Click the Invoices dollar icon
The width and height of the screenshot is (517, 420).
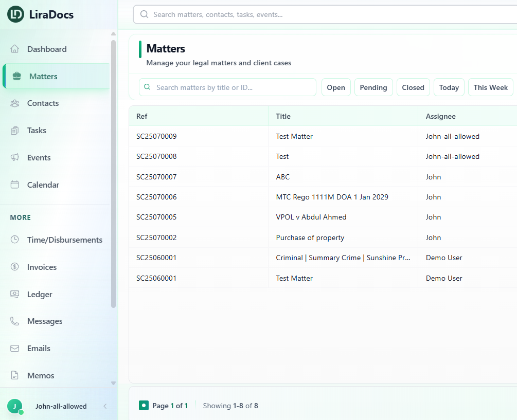(15, 267)
